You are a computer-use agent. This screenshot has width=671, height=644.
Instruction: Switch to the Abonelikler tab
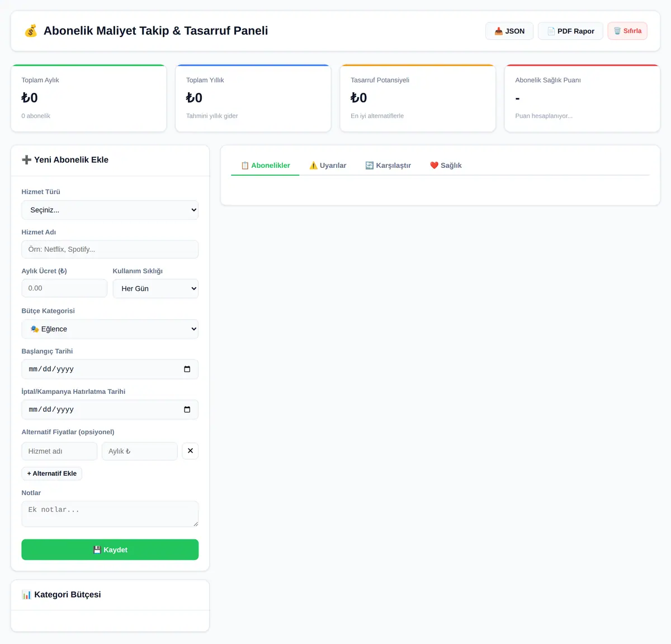[265, 166]
